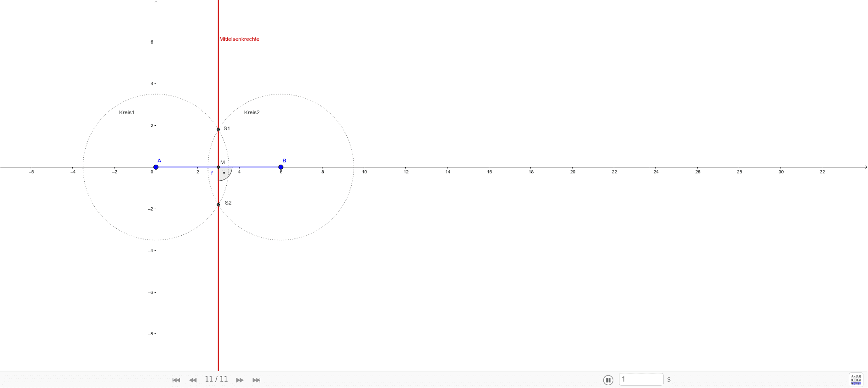Viewport: 868px width, 388px height.
Task: Select midpoint M on the segment
Action: point(218,167)
